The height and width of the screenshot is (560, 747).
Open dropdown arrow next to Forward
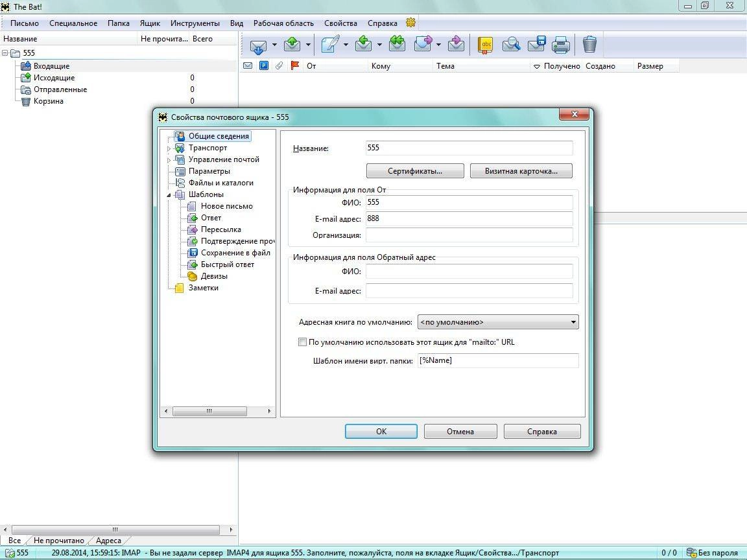pos(438,45)
